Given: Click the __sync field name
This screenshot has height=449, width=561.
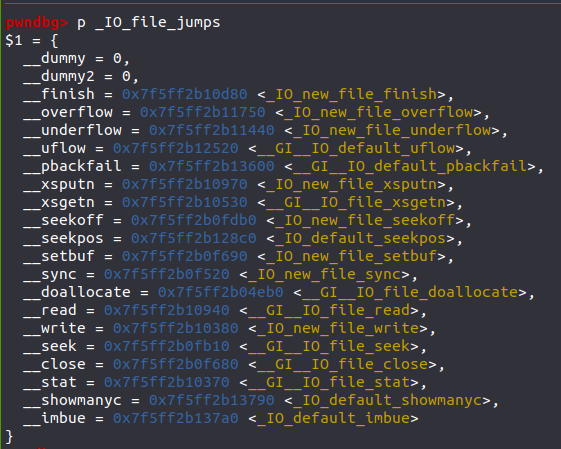Looking at the screenshot, I should [50, 274].
